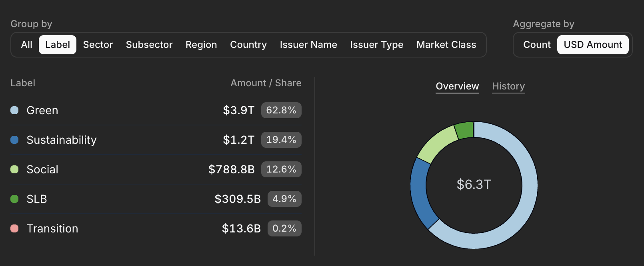The height and width of the screenshot is (266, 644).
Task: Click the 62.8% share badge
Action: [281, 110]
